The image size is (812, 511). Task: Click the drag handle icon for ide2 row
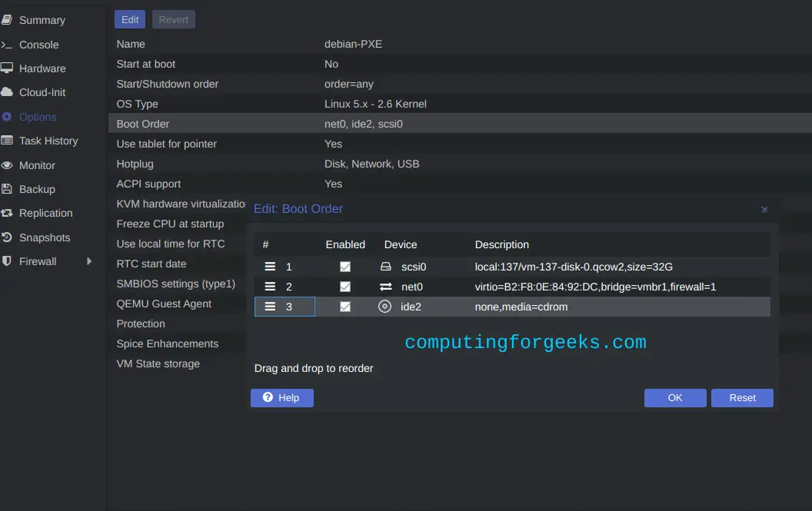[x=270, y=307]
